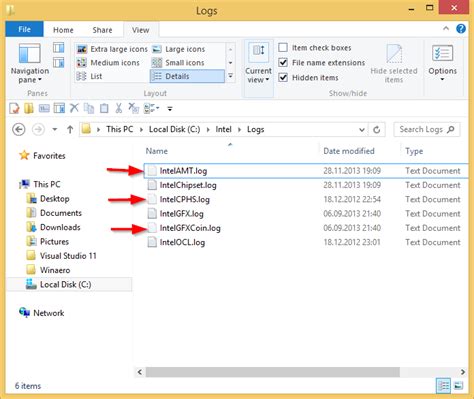The image size is (474, 399).
Task: Choose Medium icons layout
Action: click(108, 63)
